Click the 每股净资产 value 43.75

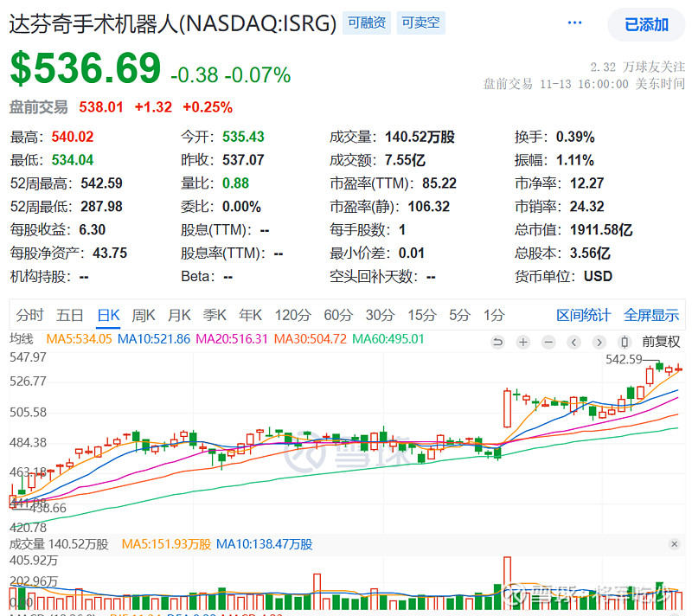tap(110, 253)
